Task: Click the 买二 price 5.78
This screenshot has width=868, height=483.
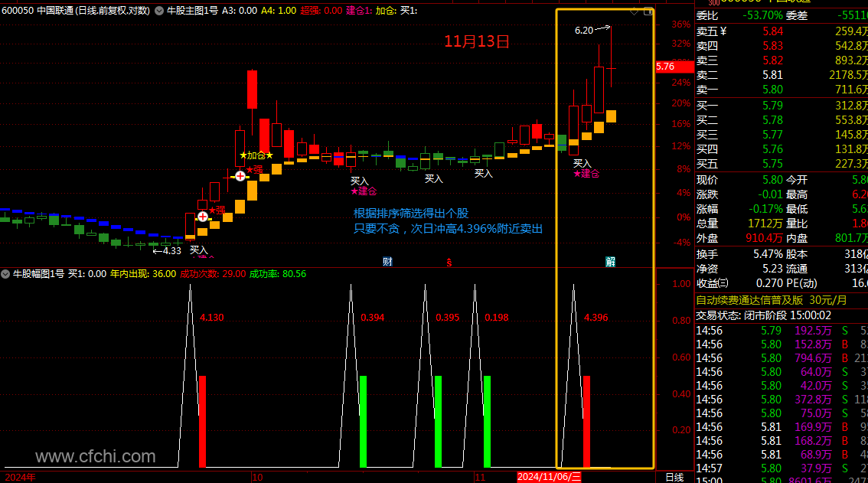Action: (x=772, y=119)
